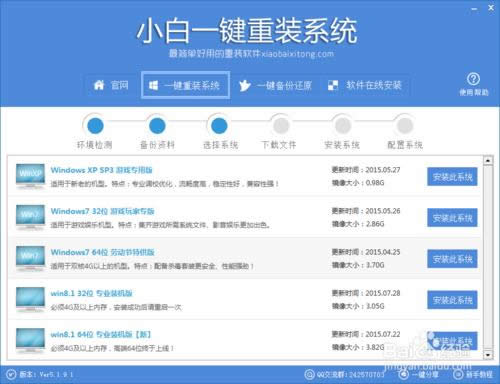Image resolution: width=500 pixels, height=384 pixels.
Task: Click the house icon beside 官网
Action: click(x=99, y=85)
